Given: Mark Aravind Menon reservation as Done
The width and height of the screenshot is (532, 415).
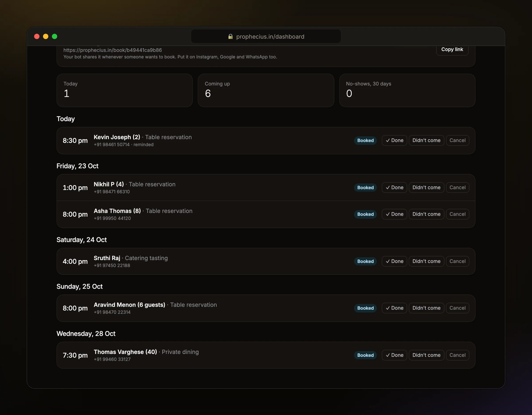Looking at the screenshot, I should [x=394, y=308].
